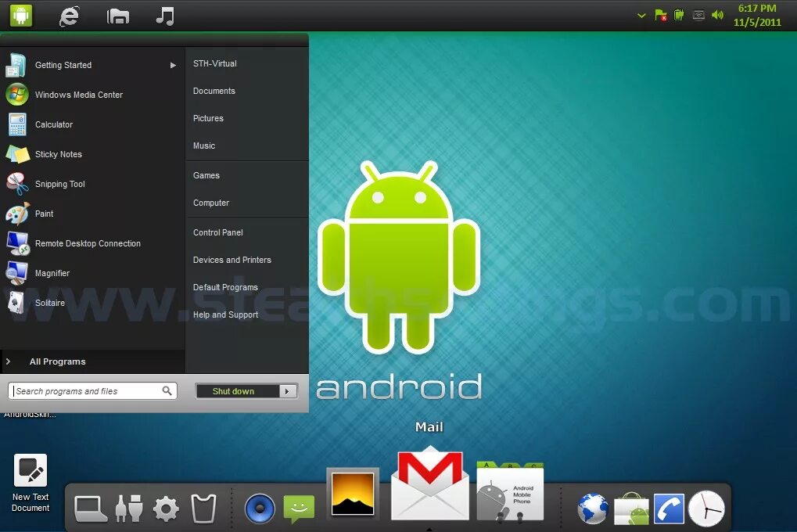
Task: Launch the globe browser dock icon
Action: [593, 508]
